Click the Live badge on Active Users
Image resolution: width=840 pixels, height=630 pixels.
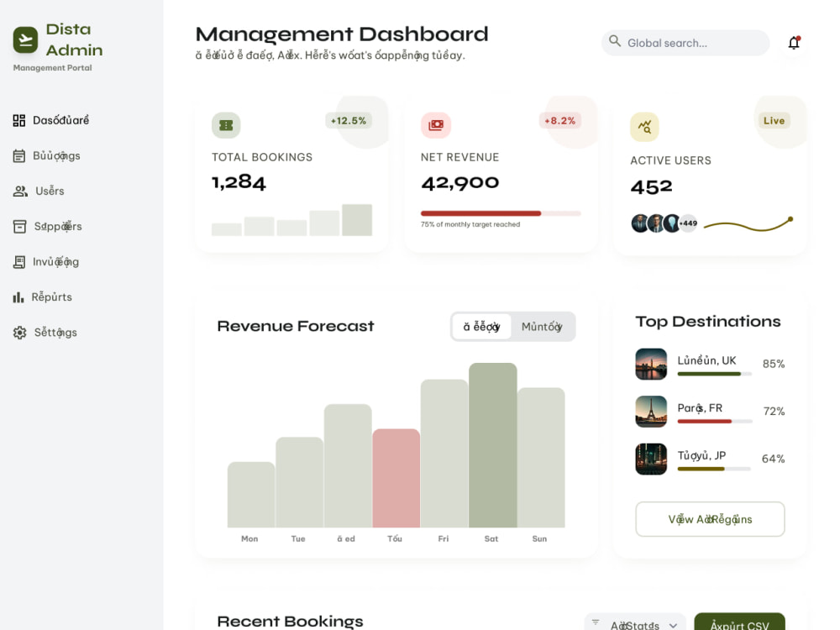(x=774, y=120)
